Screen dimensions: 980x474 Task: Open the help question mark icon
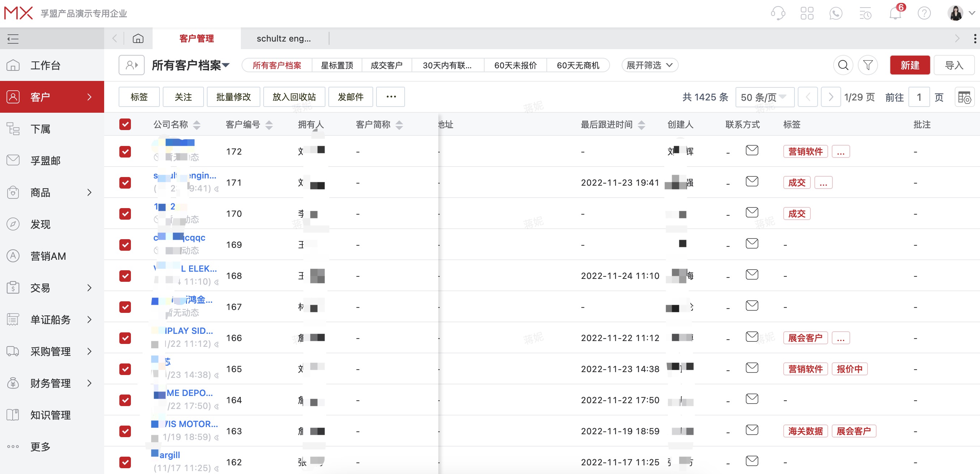click(x=924, y=13)
